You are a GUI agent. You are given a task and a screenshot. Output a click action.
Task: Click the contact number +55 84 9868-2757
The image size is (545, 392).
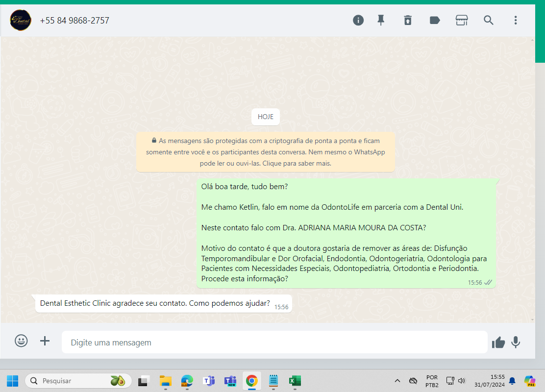[x=74, y=21]
